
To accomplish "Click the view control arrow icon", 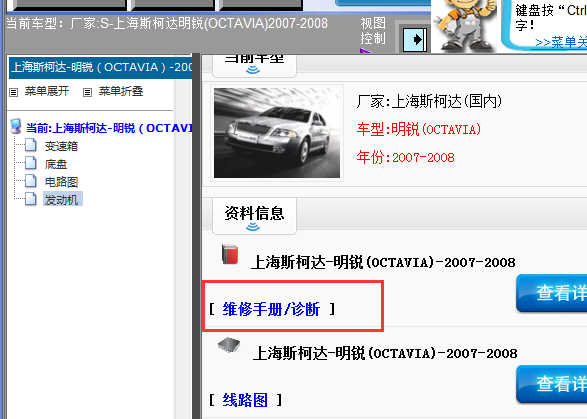I will (415, 40).
